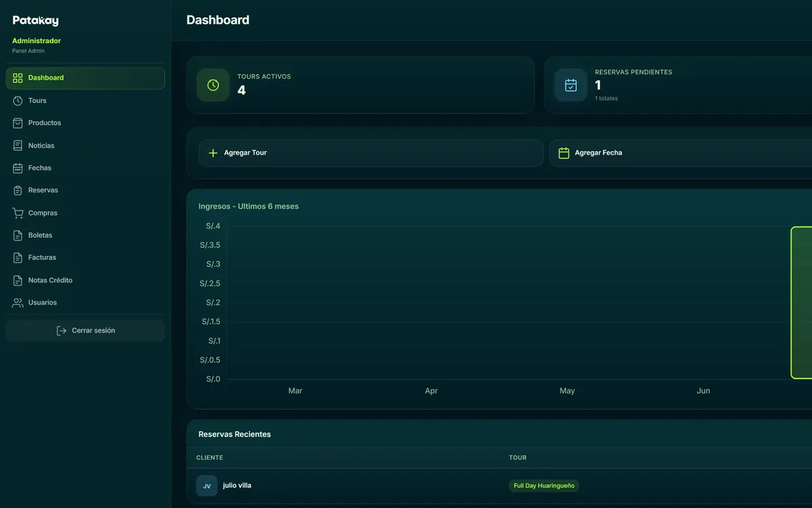
Task: Open the Usuarios page
Action: (x=85, y=303)
